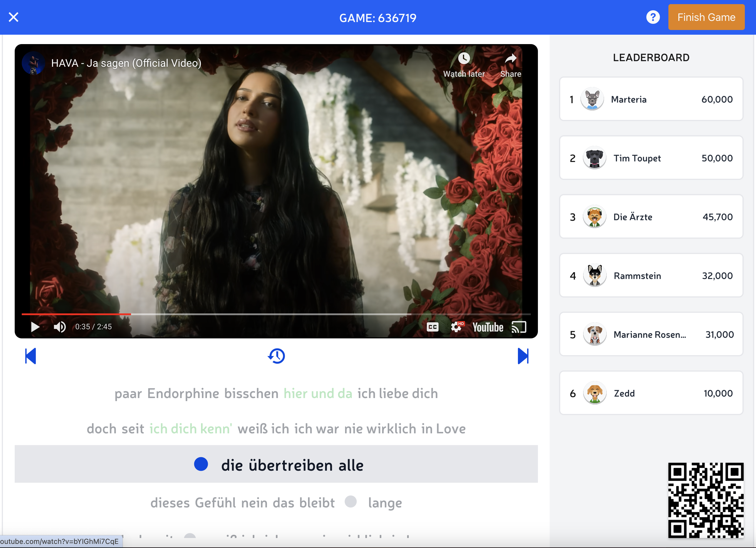Replay the current line with history icon
Viewport: 756px width, 548px height.
click(276, 356)
